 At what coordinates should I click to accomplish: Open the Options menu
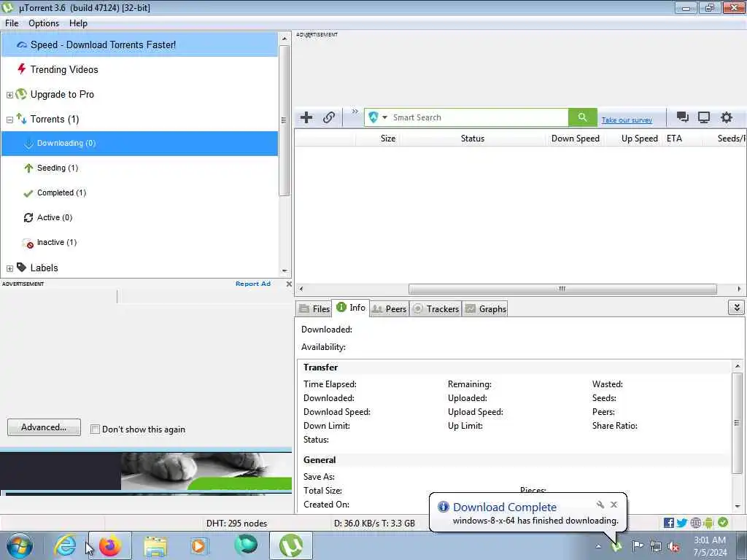44,23
